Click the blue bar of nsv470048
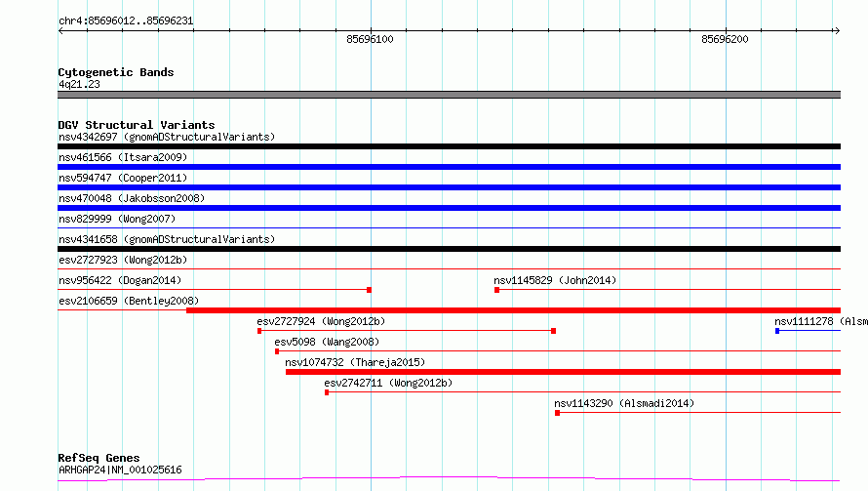 [449, 208]
